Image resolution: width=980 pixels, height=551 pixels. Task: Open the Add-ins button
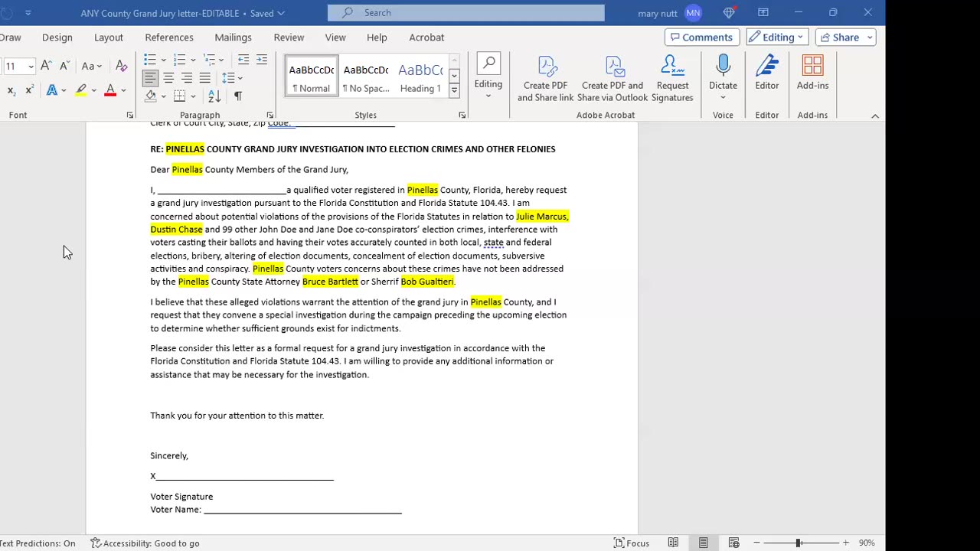812,73
